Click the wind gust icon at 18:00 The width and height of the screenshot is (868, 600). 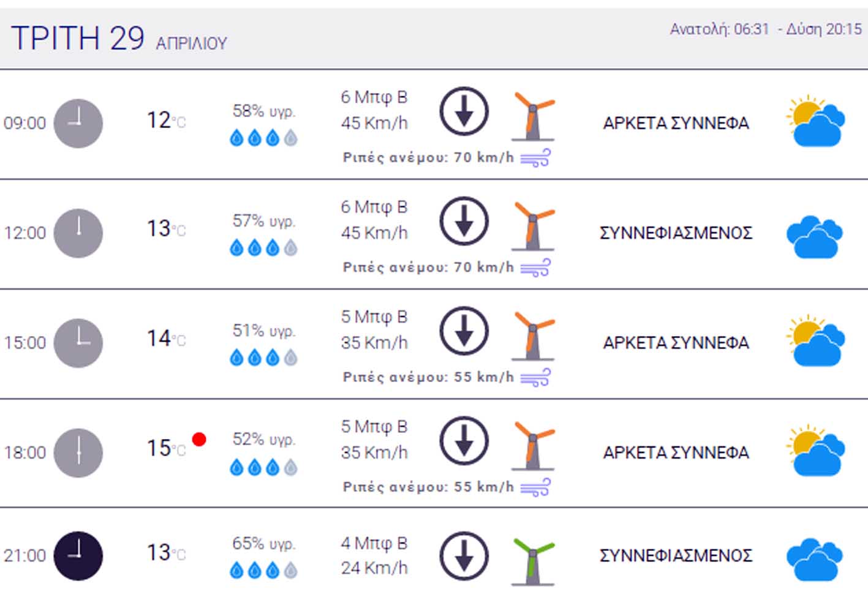[535, 487]
